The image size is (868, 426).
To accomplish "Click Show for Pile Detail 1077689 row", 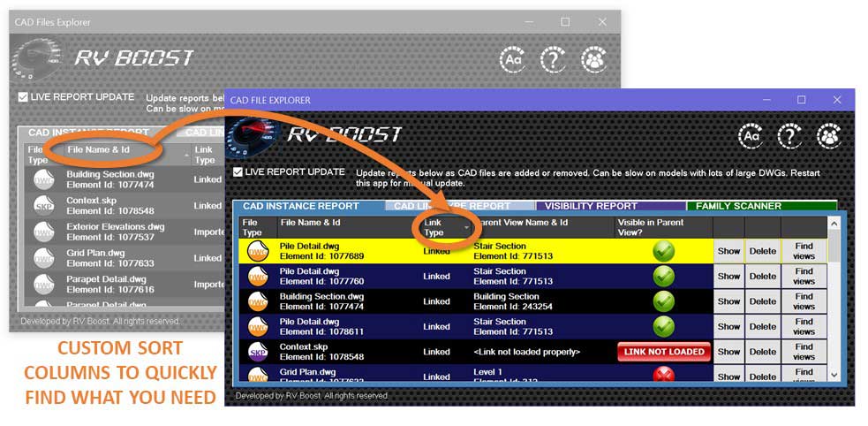I will 728,251.
